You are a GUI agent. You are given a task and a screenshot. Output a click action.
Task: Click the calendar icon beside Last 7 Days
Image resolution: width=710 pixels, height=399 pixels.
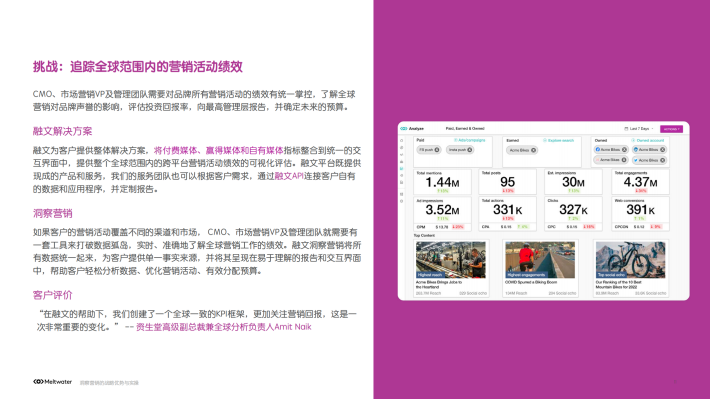[x=626, y=129]
